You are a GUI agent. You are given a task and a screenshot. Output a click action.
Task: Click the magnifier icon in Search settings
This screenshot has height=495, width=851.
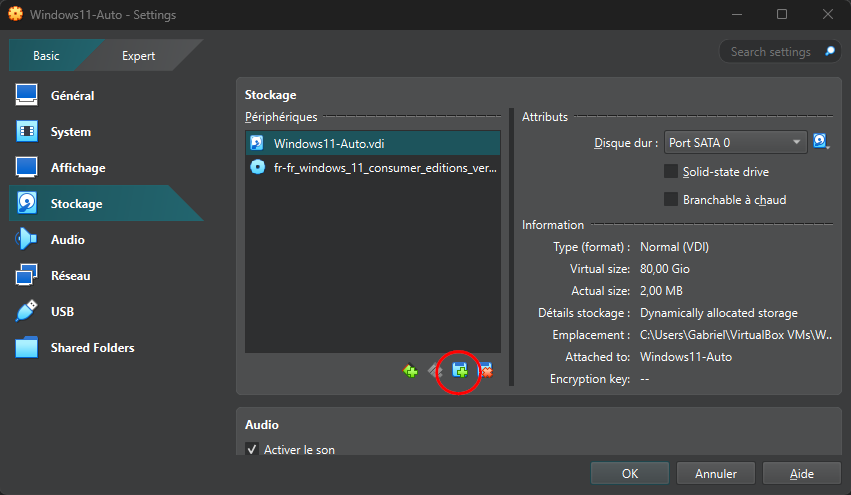tap(830, 51)
